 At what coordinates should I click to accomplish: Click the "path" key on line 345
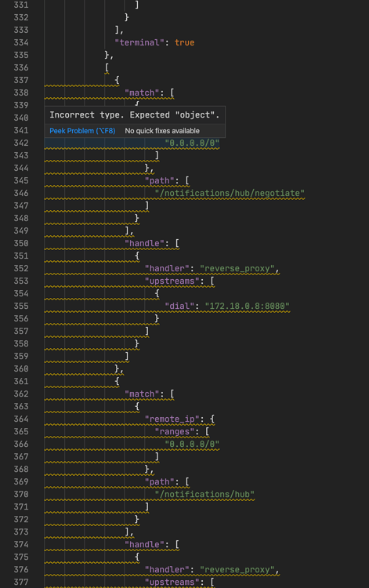160,181
